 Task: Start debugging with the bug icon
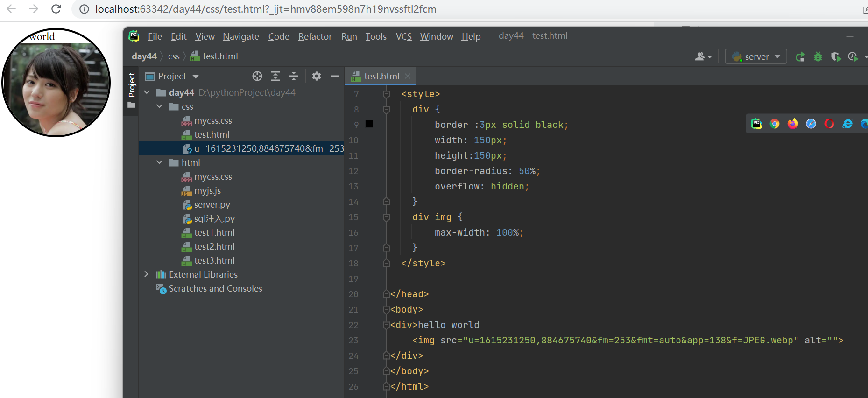pos(818,57)
